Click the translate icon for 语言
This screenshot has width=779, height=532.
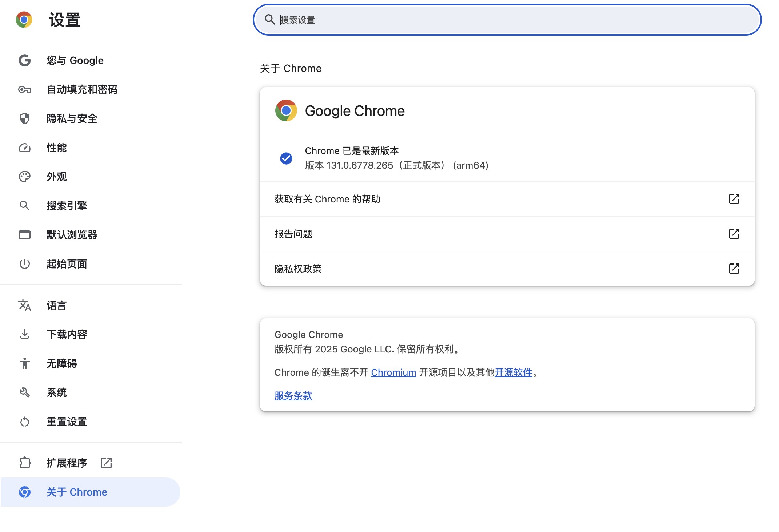pyautogui.click(x=25, y=305)
